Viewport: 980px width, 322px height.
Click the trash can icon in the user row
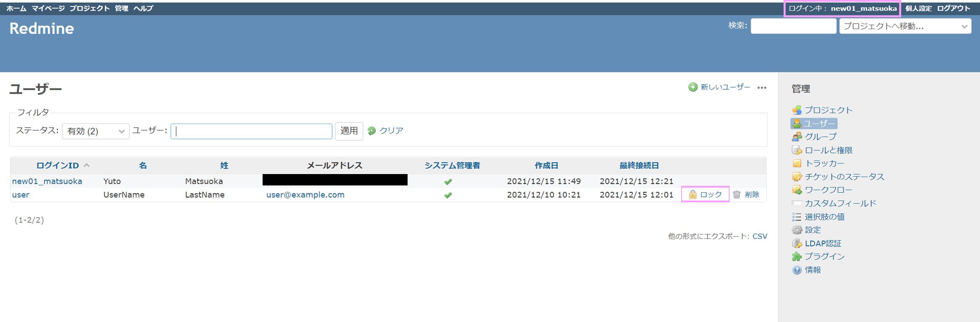pos(737,194)
